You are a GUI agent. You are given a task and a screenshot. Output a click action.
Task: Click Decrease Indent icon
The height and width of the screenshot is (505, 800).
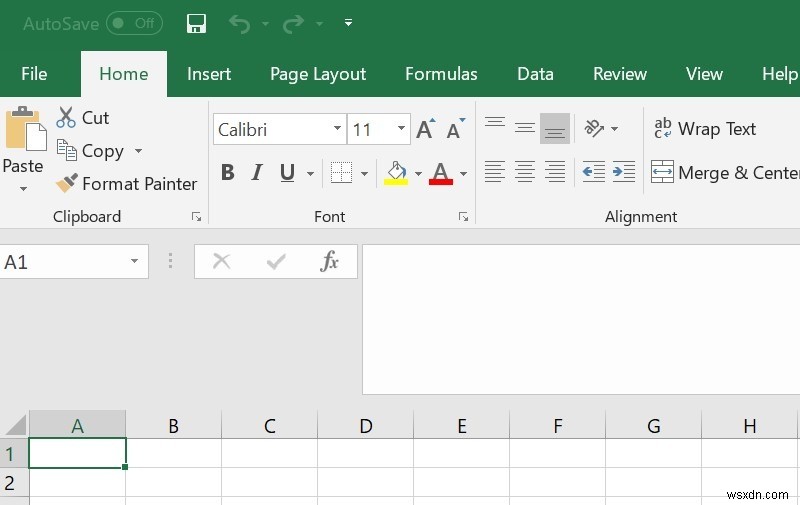coord(594,172)
